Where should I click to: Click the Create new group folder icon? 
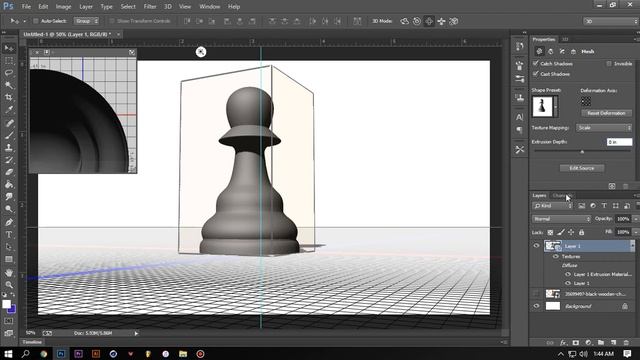tap(601, 342)
